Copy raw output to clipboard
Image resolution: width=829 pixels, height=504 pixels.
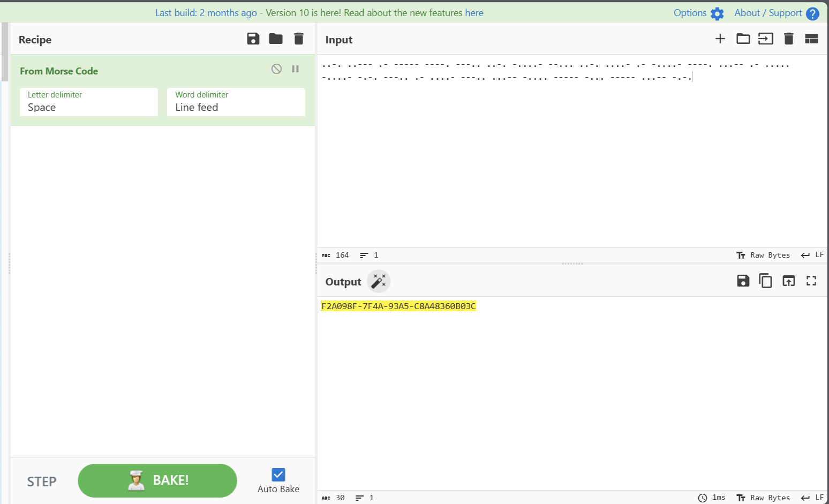tap(766, 281)
